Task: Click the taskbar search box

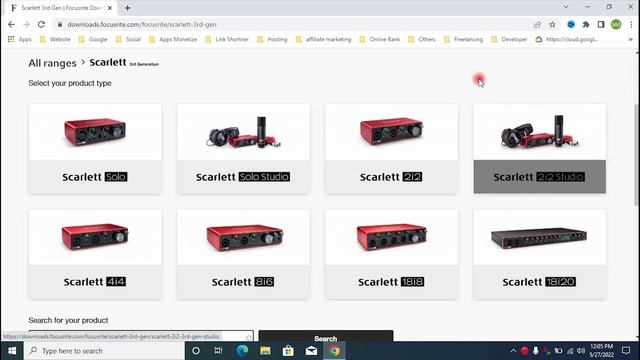Action: (x=104, y=351)
